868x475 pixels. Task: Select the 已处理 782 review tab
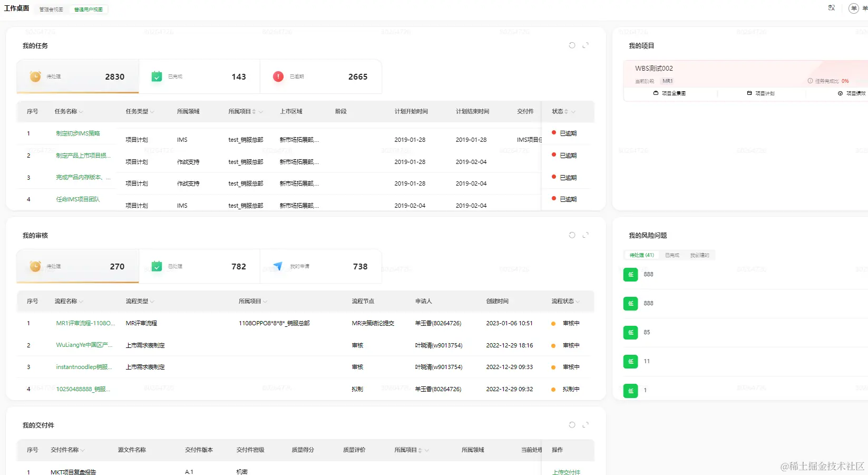[x=199, y=266]
